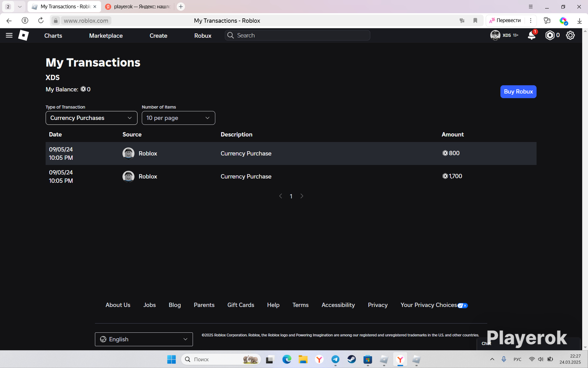Open the notifications bell

tap(532, 35)
